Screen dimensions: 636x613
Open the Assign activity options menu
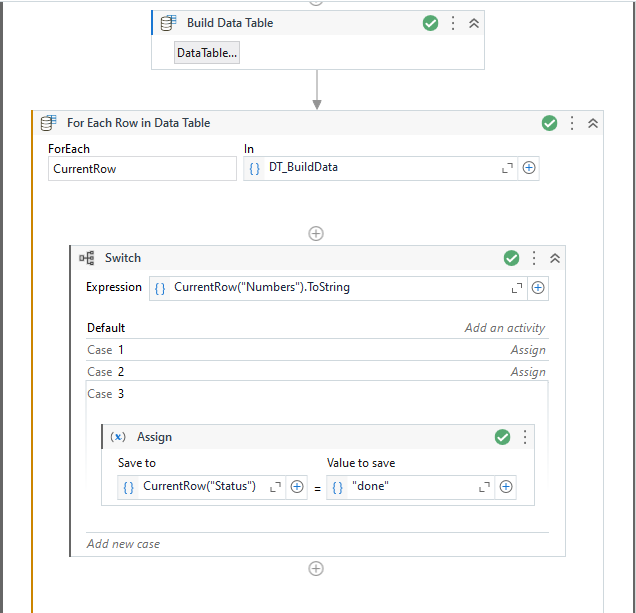[524, 437]
